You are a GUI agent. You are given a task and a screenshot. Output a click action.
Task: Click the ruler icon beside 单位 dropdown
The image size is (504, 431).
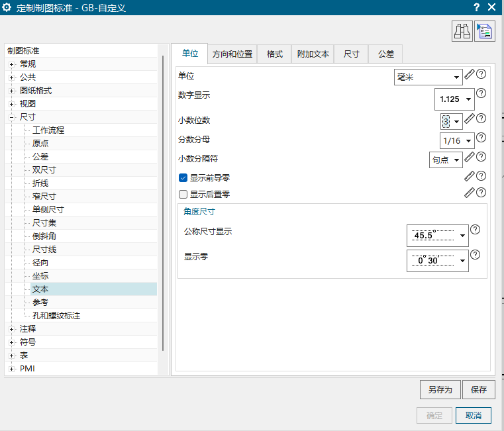[470, 74]
